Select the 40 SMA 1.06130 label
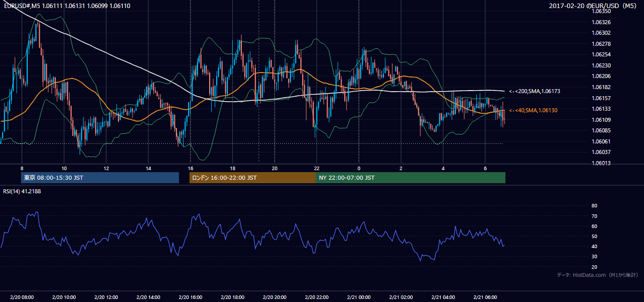 tap(533, 110)
